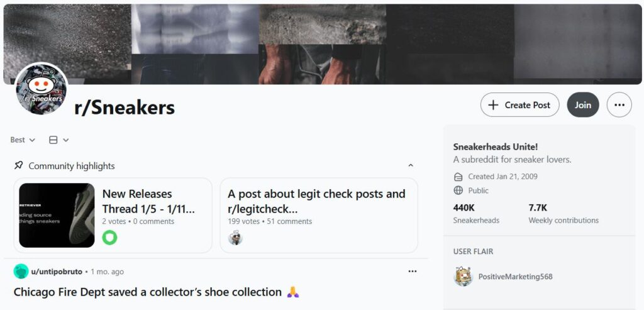Click u/untipobruto's avatar icon
644x310 pixels.
(x=21, y=272)
